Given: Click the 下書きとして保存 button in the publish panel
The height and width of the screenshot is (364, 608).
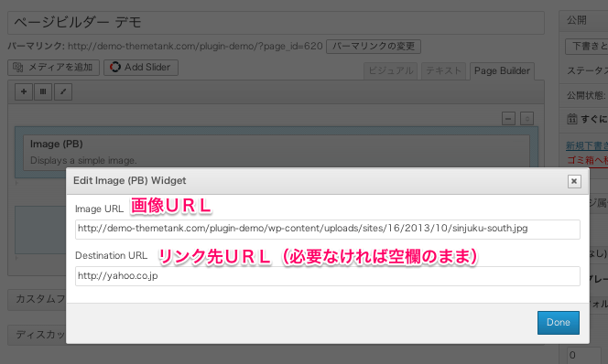Looking at the screenshot, I should (587, 47).
